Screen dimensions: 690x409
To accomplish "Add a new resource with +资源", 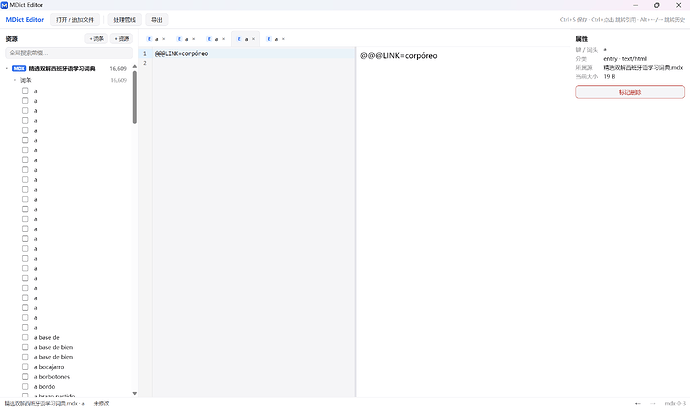I will (x=121, y=39).
